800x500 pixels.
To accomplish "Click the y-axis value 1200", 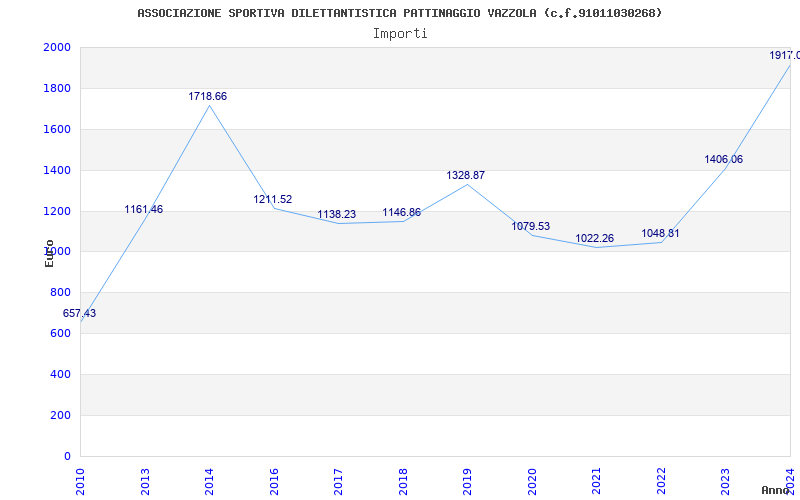I will coord(57,211).
